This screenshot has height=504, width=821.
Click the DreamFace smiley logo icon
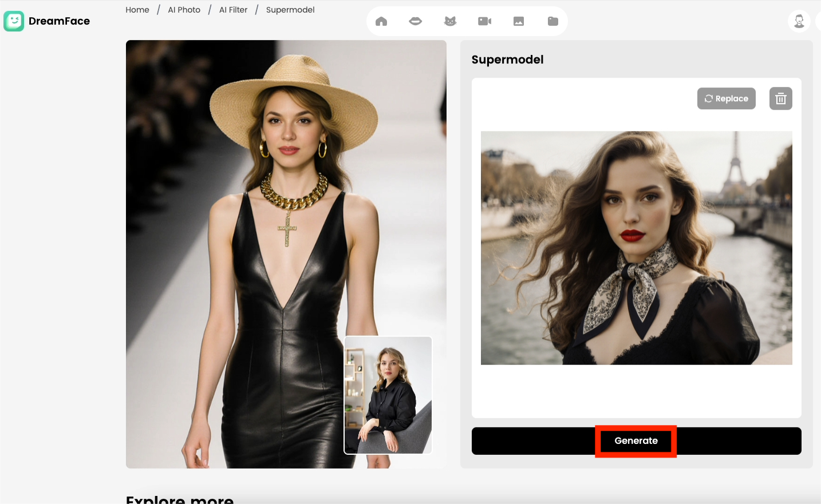[x=14, y=21]
